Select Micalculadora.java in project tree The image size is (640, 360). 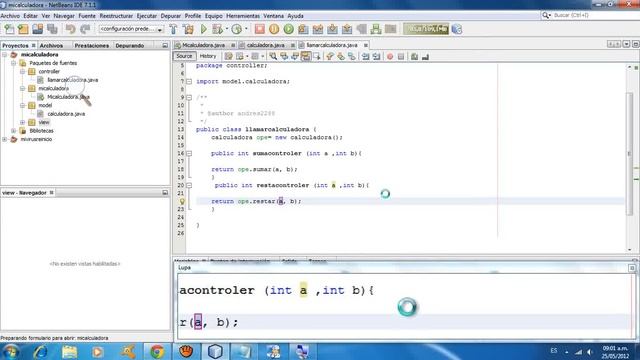68,97
